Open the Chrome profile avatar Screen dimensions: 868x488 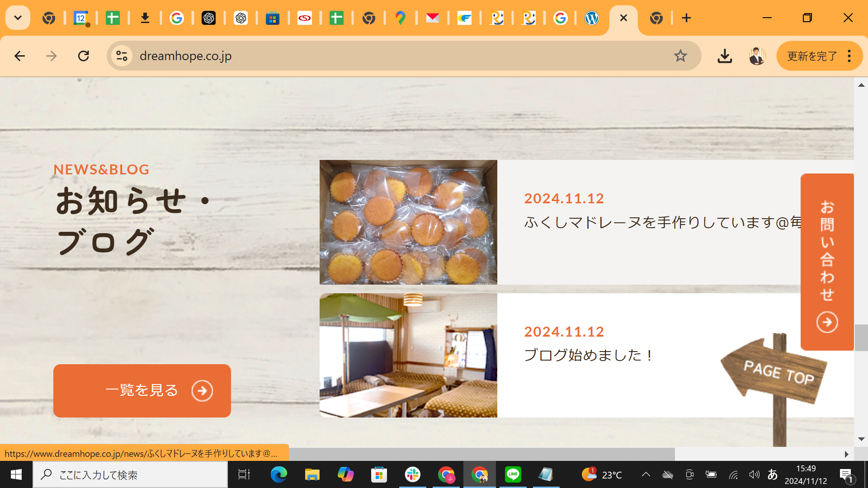757,56
